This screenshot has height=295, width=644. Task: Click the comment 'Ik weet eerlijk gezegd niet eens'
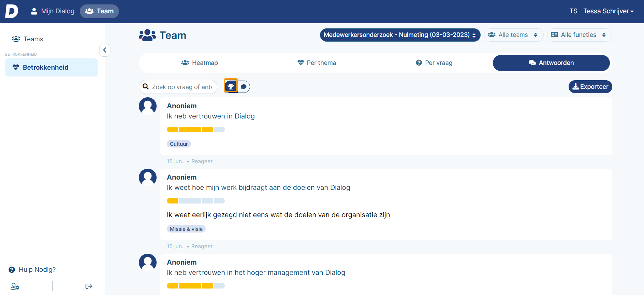click(x=278, y=215)
